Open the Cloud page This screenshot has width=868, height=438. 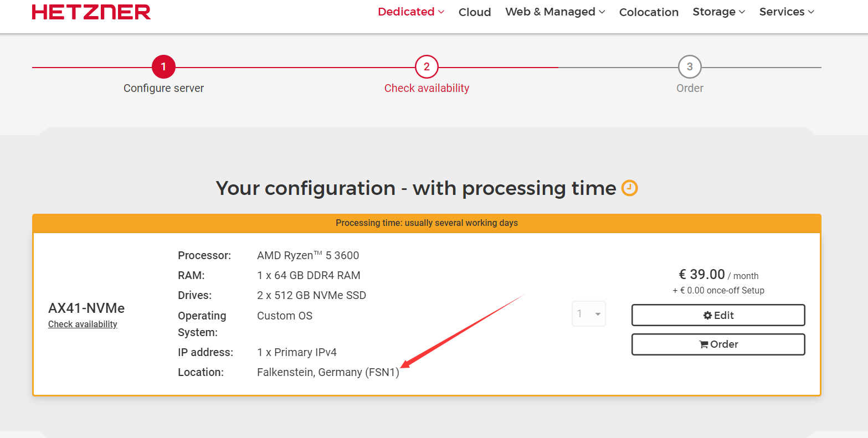(x=475, y=12)
